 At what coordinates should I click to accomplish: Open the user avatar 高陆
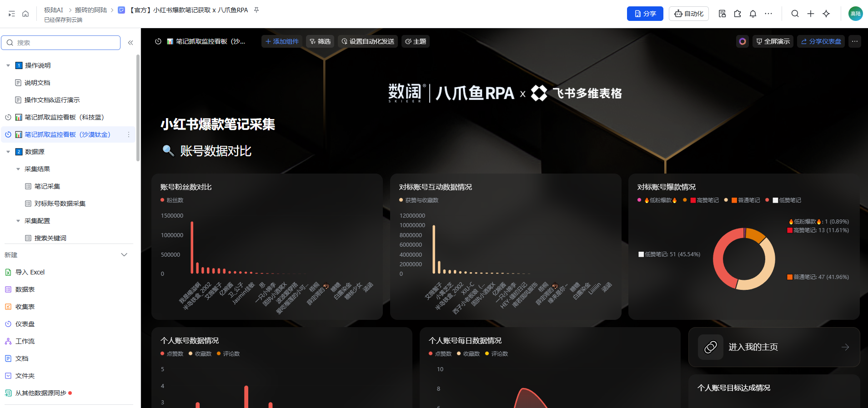point(855,14)
